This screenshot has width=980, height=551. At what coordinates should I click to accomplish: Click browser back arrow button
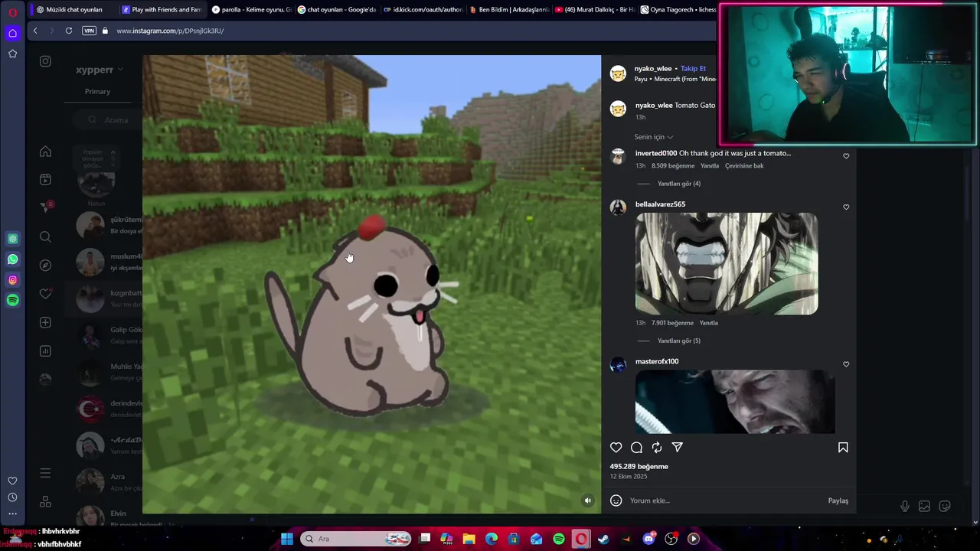pyautogui.click(x=35, y=31)
